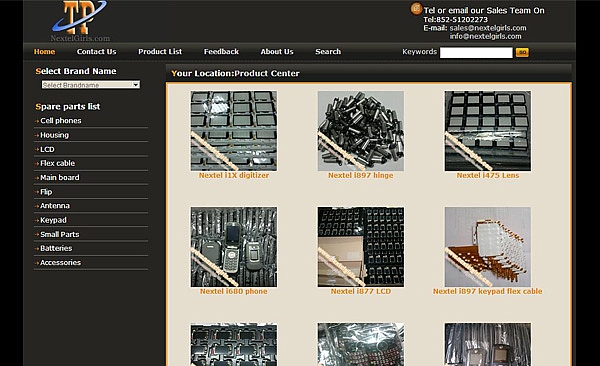Image resolution: width=600 pixels, height=366 pixels.
Task: Click Nextel i897 keypad flex cable title
Action: (x=488, y=291)
